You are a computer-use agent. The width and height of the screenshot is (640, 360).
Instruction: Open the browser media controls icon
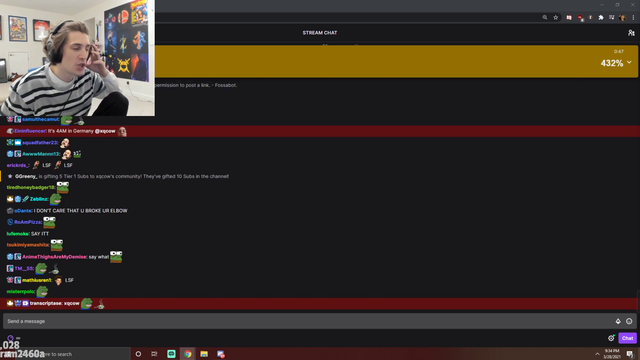coord(611,18)
